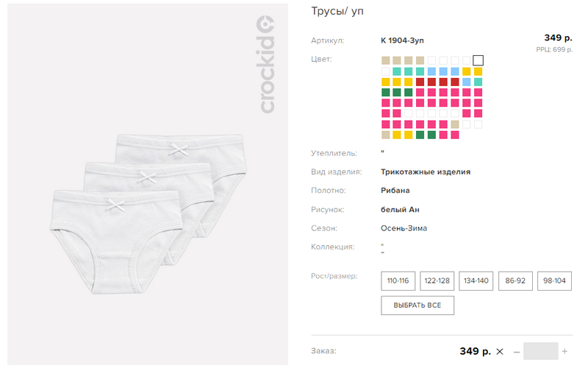Select the first dark green swatch, fourth row
This screenshot has width=588, height=365.
coord(386,92)
